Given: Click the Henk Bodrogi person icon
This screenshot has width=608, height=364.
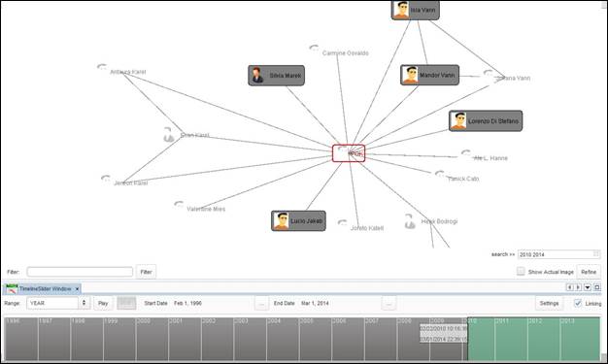Looking at the screenshot, I should click(410, 221).
